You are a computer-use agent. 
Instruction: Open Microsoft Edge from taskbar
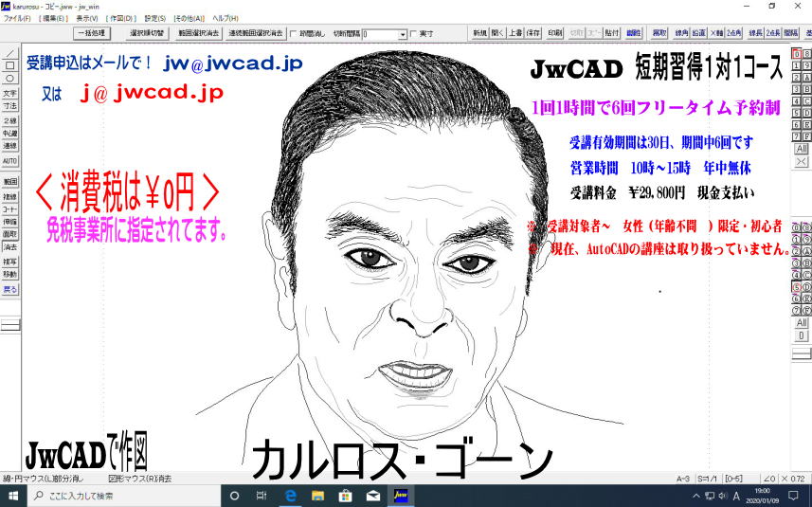coord(291,496)
